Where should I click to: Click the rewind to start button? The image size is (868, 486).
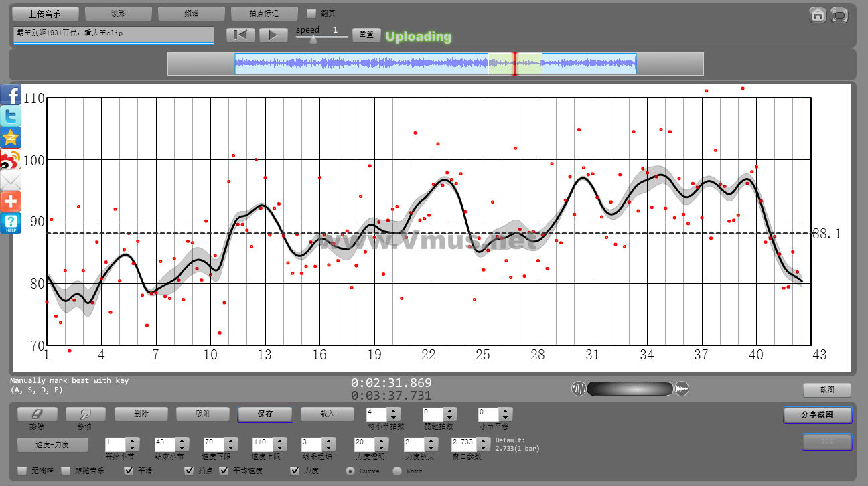[240, 35]
